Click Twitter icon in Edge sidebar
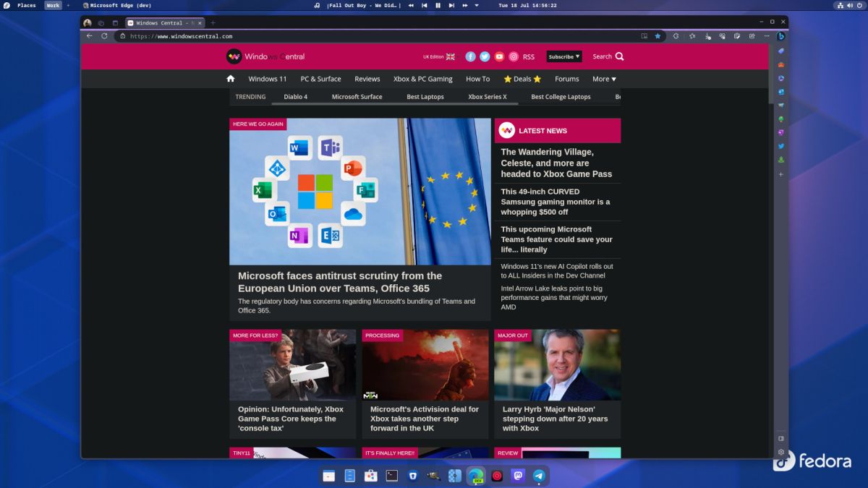This screenshot has height=488, width=868. click(781, 146)
